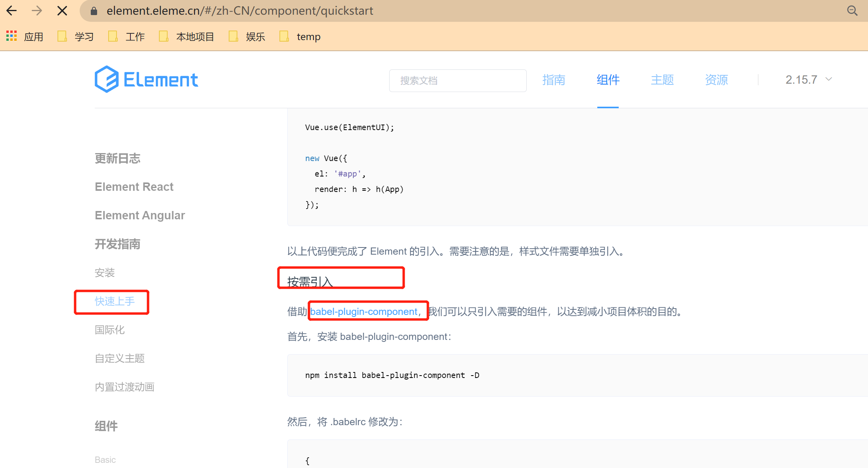Open the 资源 nav tab

tap(717, 80)
